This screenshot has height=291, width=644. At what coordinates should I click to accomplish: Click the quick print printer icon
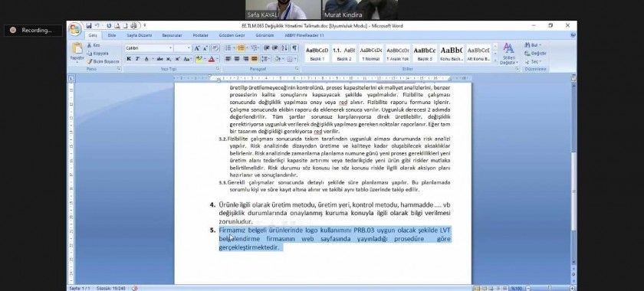tap(133, 26)
